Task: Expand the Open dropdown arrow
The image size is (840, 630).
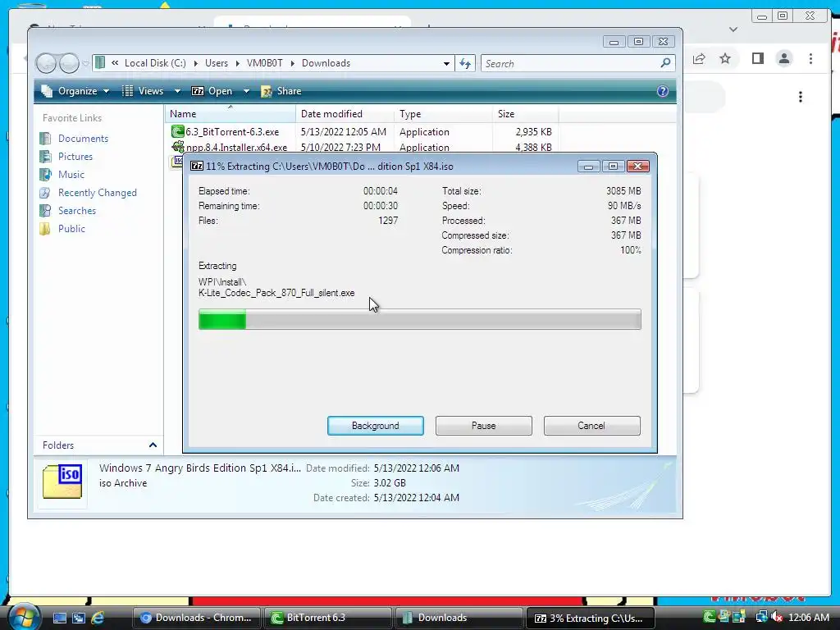Action: [x=246, y=91]
